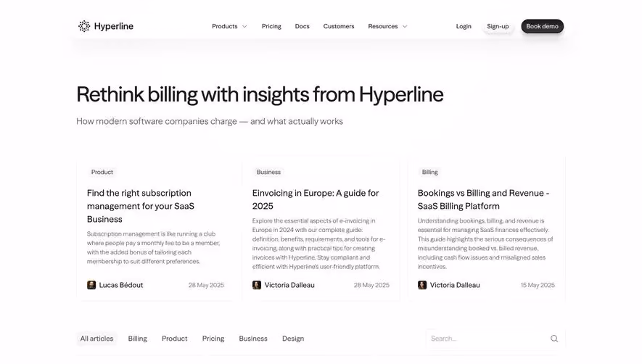
Task: Click the "Rethink billing with insights" headline
Action: [x=260, y=94]
